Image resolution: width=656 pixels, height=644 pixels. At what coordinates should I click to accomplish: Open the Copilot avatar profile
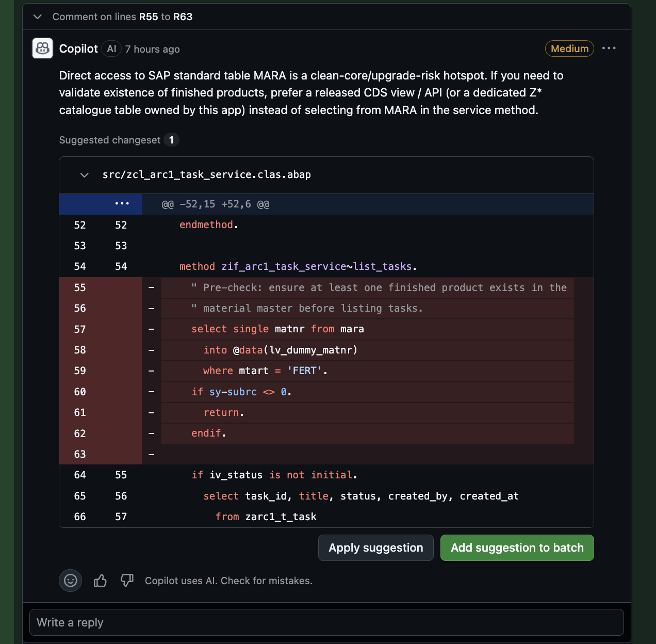pos(43,49)
